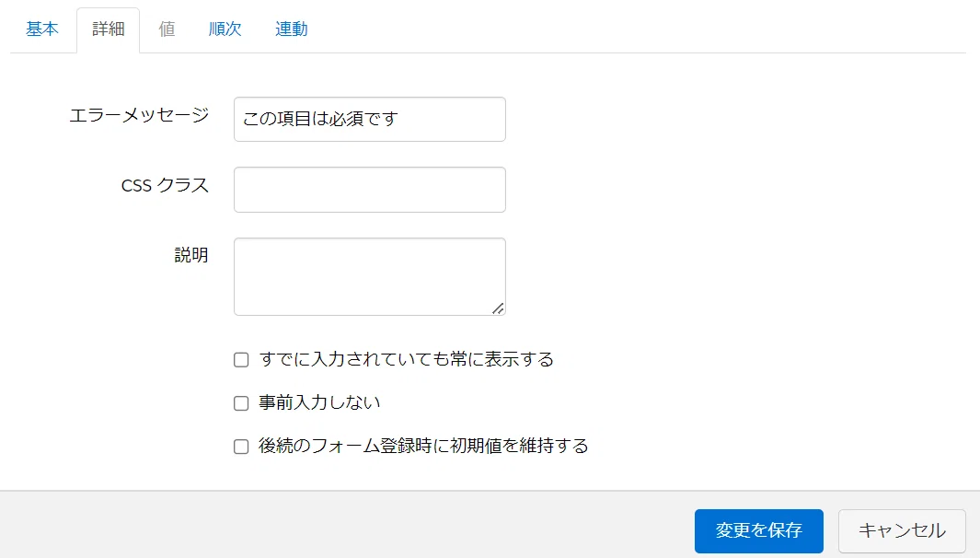This screenshot has width=980, height=558.
Task: Open the 値 tab
Action: pos(167,29)
